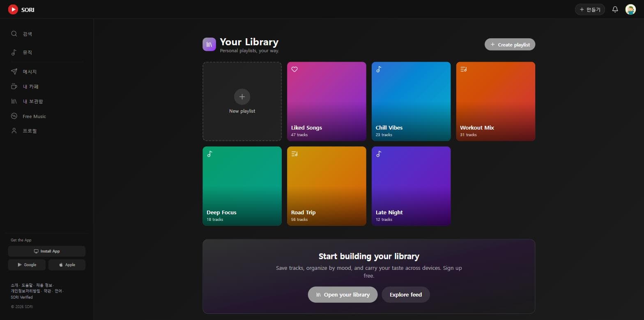This screenshot has width=644, height=320.
Task: Click the 채용 정보 footer link
Action: coord(44,285)
